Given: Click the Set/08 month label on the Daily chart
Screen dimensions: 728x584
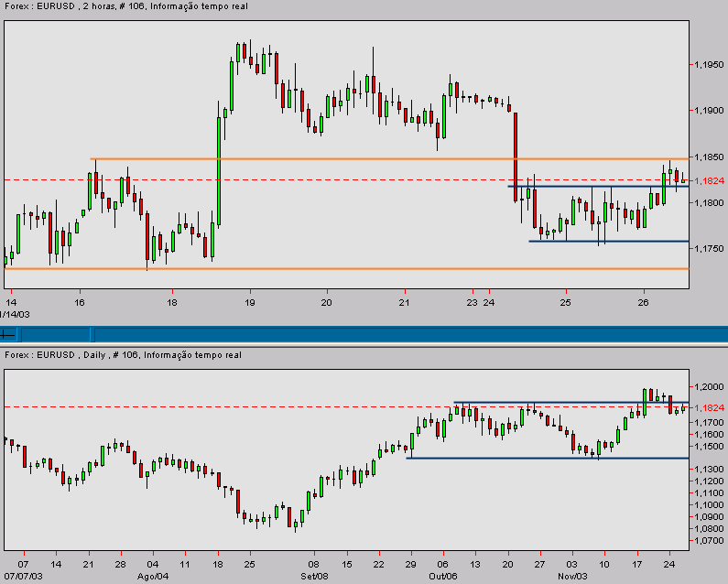Looking at the screenshot, I should pos(314,577).
